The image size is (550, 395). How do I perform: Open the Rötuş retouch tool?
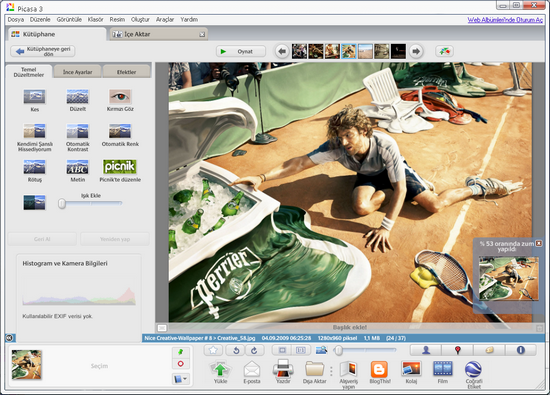point(34,167)
